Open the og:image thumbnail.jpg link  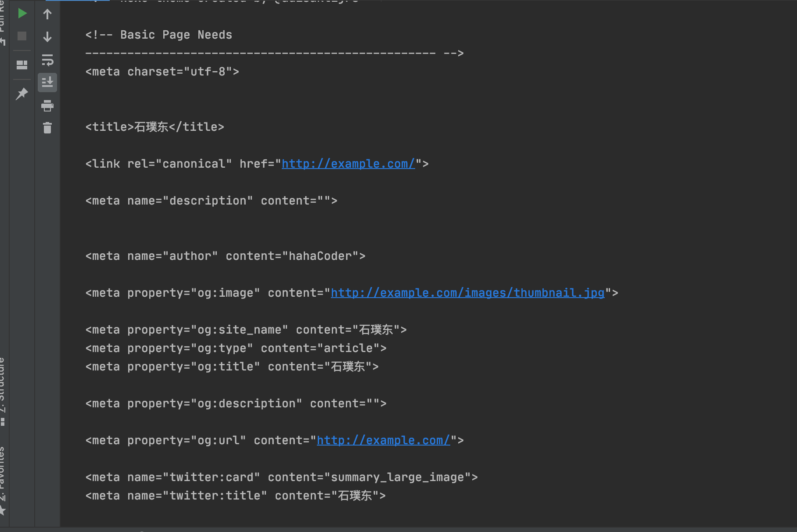point(467,293)
